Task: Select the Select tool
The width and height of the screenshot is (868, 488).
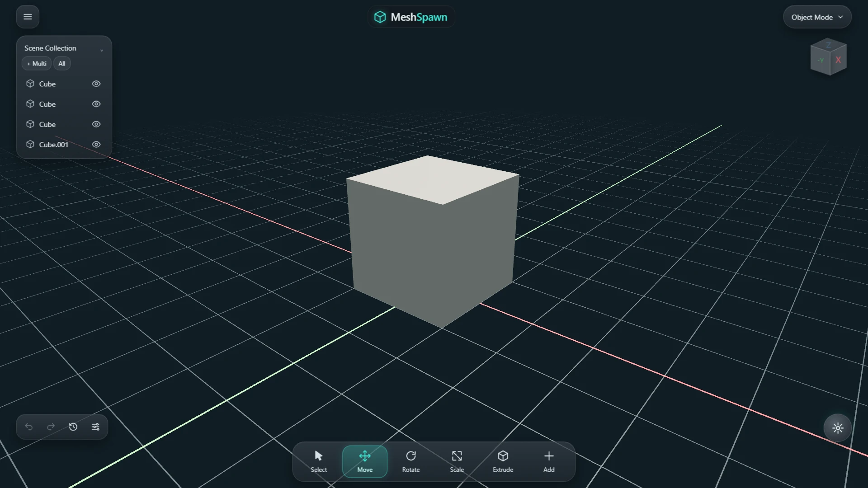Action: [x=319, y=461]
